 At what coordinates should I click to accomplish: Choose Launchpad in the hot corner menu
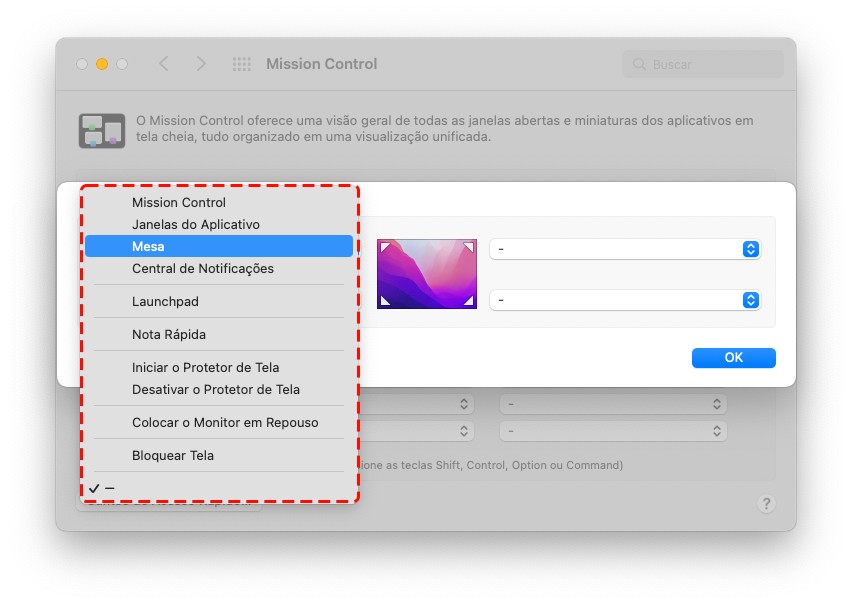pos(166,301)
